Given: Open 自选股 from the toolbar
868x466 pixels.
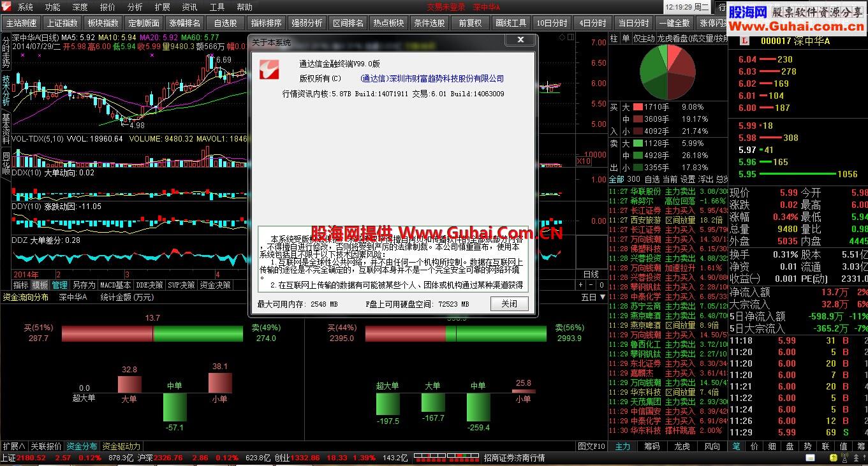Looking at the screenshot, I should click(x=226, y=23).
